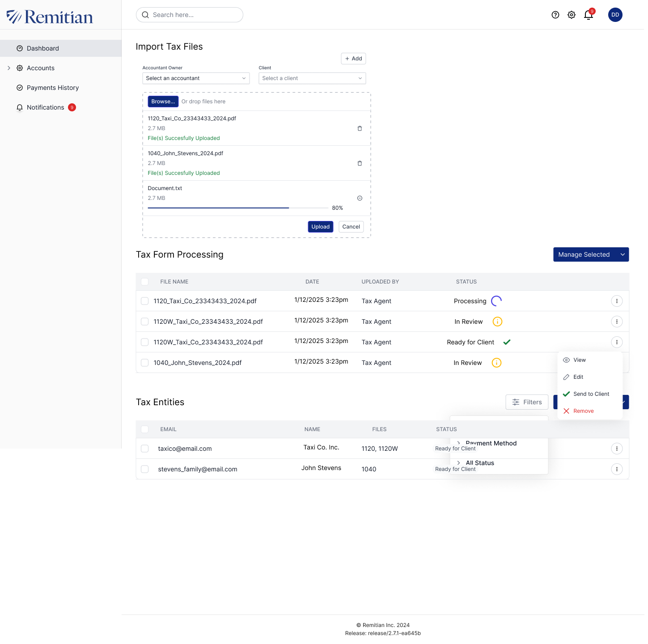Go to Dashboard in sidebar
648x644 pixels.
pyautogui.click(x=60, y=48)
